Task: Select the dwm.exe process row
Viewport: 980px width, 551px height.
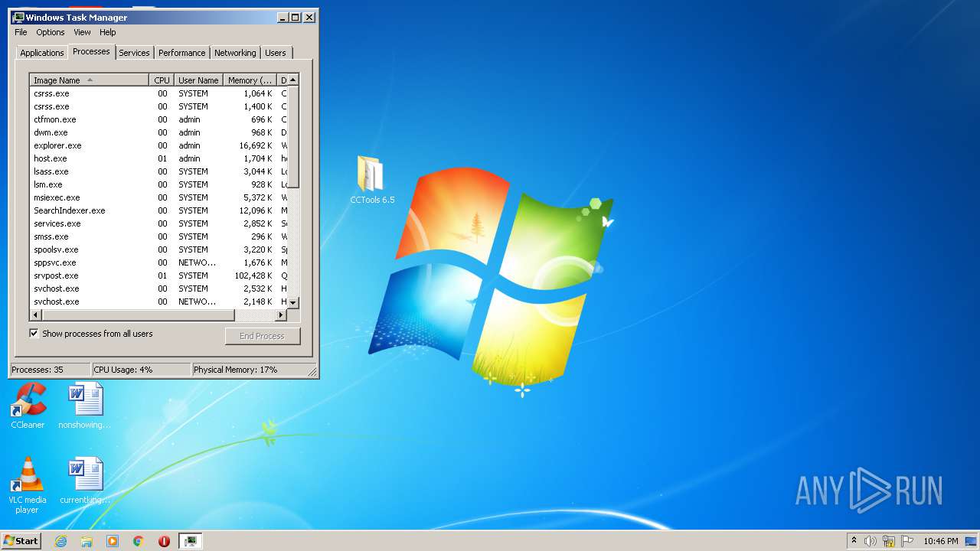Action: (x=158, y=132)
